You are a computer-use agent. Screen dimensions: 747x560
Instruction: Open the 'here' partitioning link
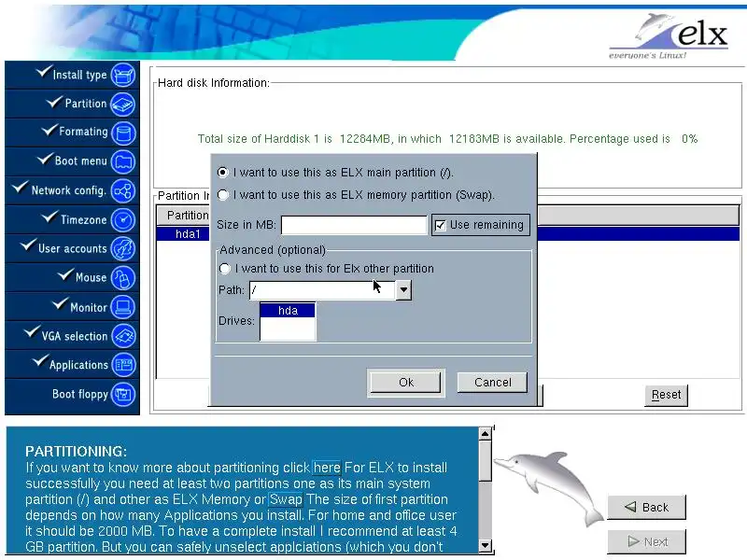point(327,468)
